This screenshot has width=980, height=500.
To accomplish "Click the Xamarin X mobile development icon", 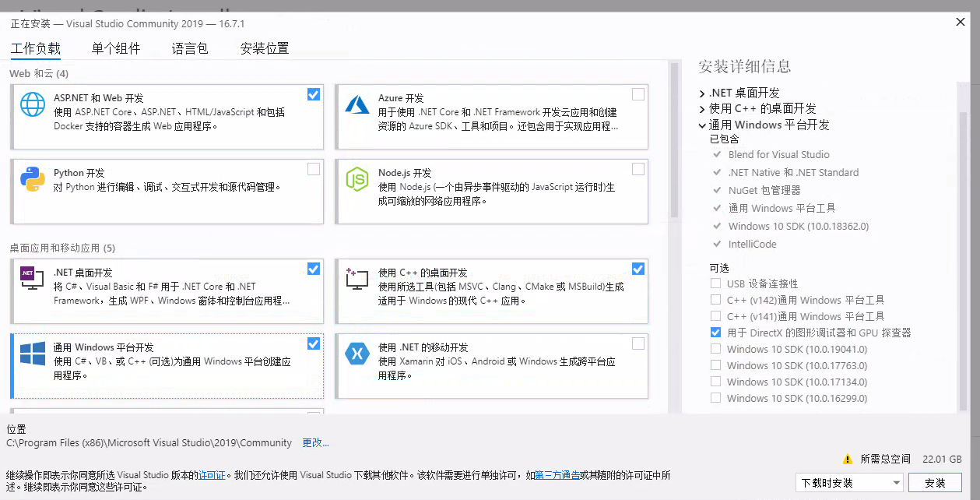I will tap(357, 353).
